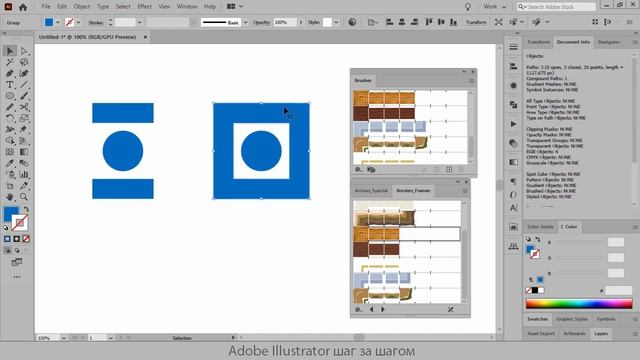Open the Window menu
Image resolution: width=640 pixels, height=360 pixels.
point(187,7)
